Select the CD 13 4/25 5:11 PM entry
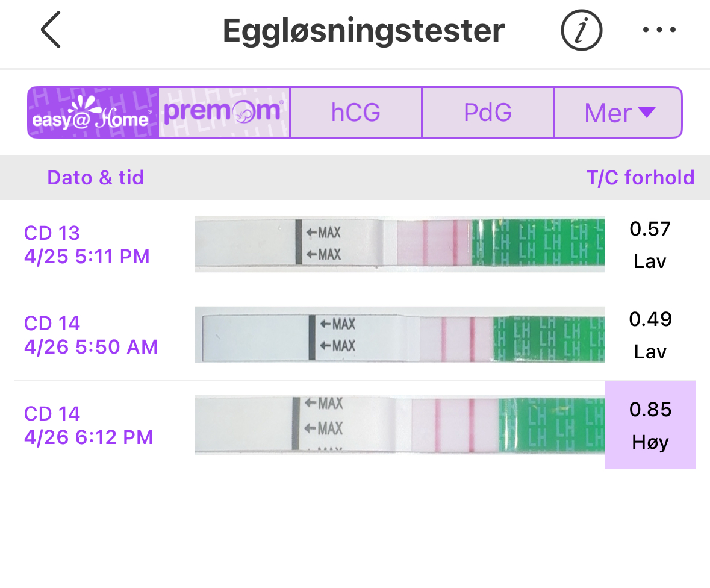 click(87, 245)
